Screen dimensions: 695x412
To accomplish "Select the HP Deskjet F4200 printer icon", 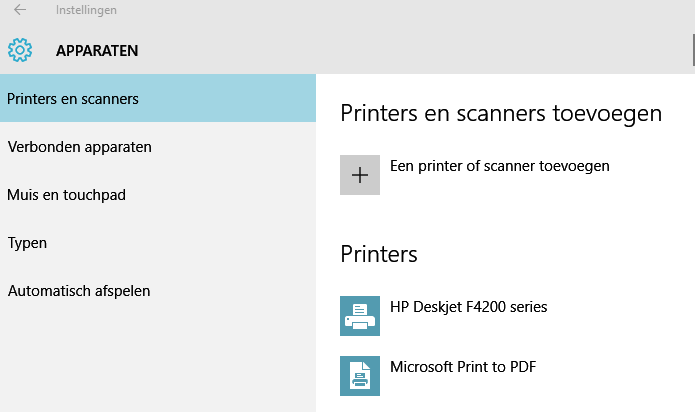I will click(x=360, y=316).
